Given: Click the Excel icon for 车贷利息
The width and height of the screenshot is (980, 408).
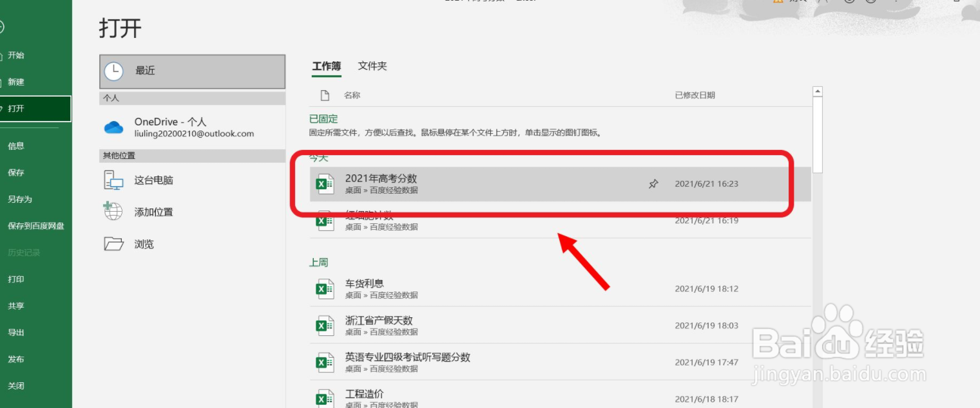Looking at the screenshot, I should [x=325, y=289].
